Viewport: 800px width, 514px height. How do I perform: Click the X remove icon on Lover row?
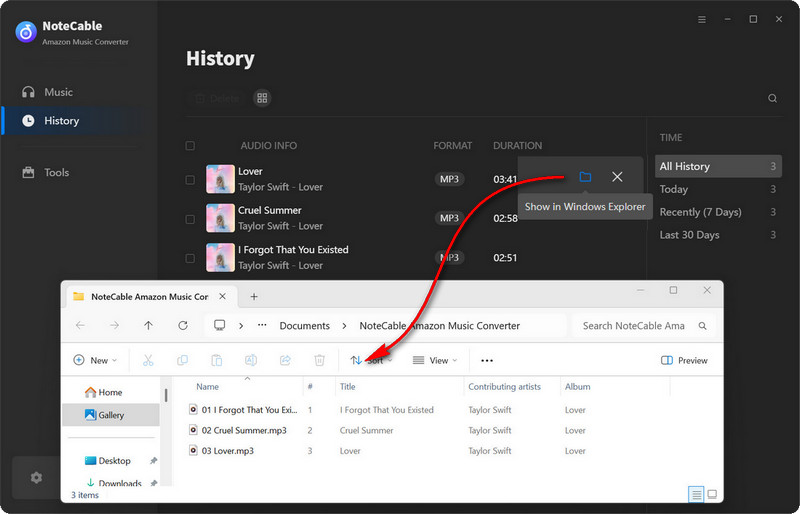[617, 177]
